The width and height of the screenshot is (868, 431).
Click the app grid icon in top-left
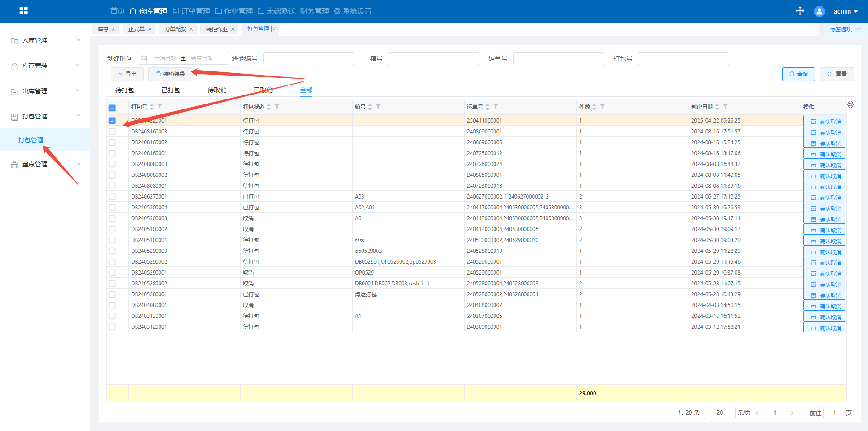point(24,11)
